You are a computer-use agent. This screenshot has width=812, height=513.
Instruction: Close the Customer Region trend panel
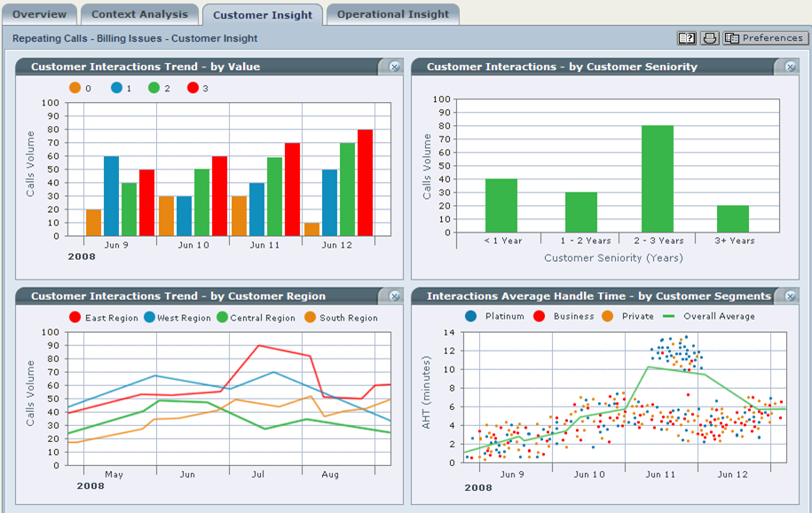pyautogui.click(x=395, y=296)
